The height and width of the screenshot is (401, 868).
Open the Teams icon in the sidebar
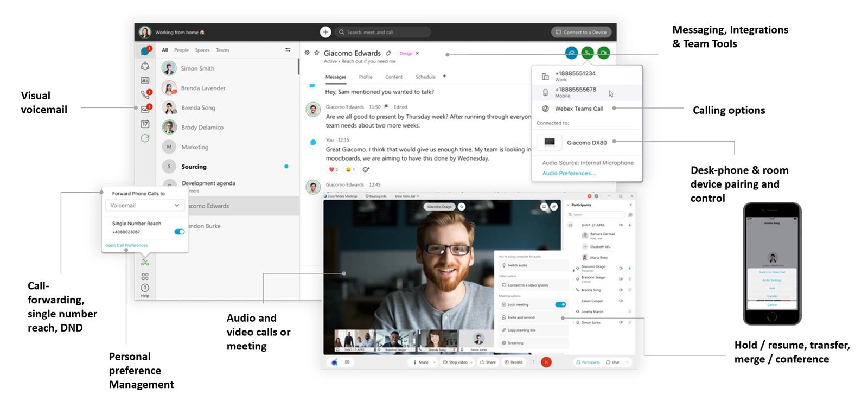[x=145, y=66]
